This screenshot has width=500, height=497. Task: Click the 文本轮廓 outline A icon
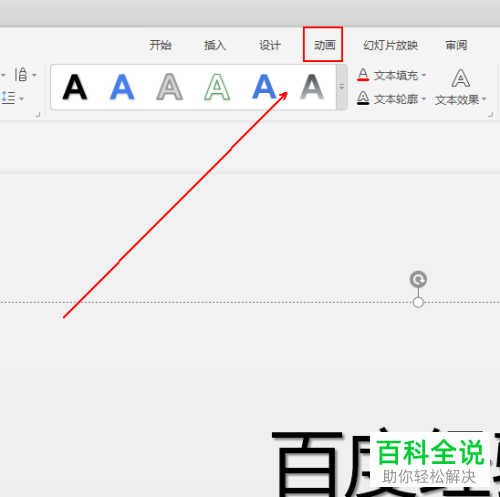pyautogui.click(x=363, y=98)
